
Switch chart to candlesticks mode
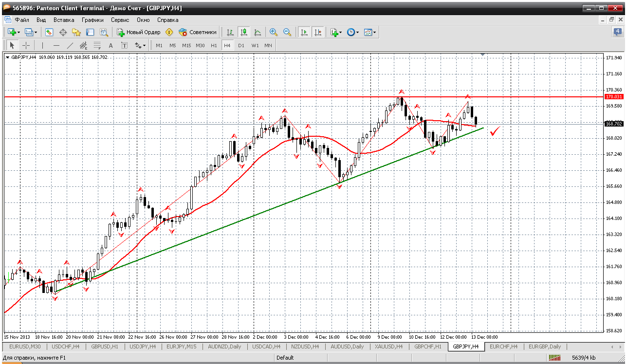pyautogui.click(x=243, y=32)
